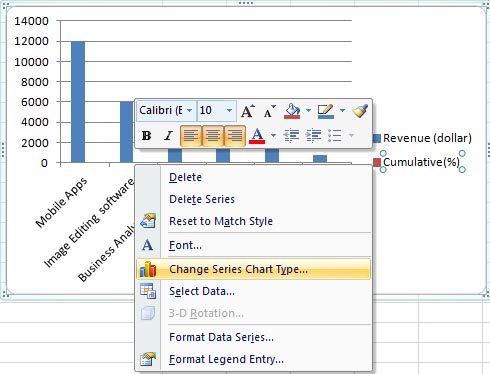Click the chart top-edge sizing handle dots

(246, 3)
